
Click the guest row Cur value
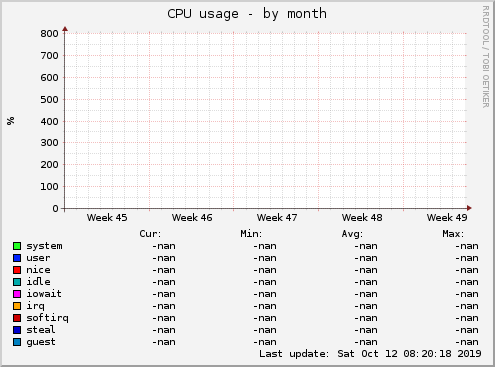click(x=164, y=342)
